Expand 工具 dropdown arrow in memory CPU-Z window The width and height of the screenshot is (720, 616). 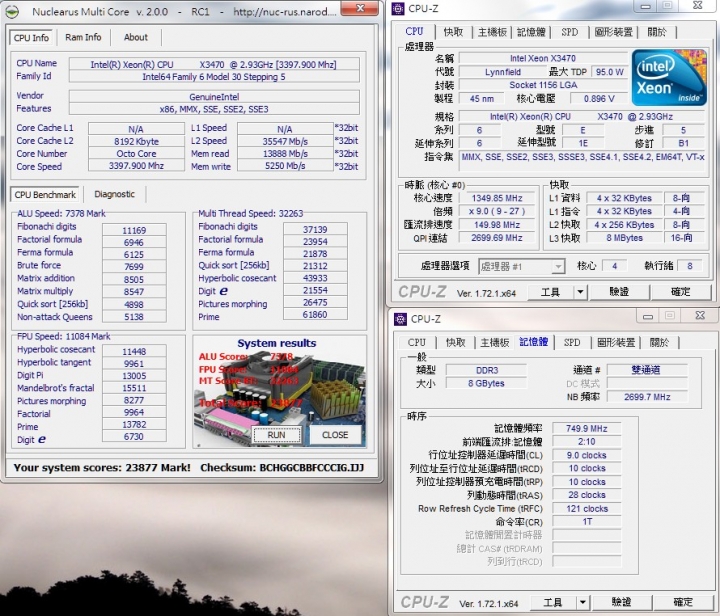tap(583, 602)
